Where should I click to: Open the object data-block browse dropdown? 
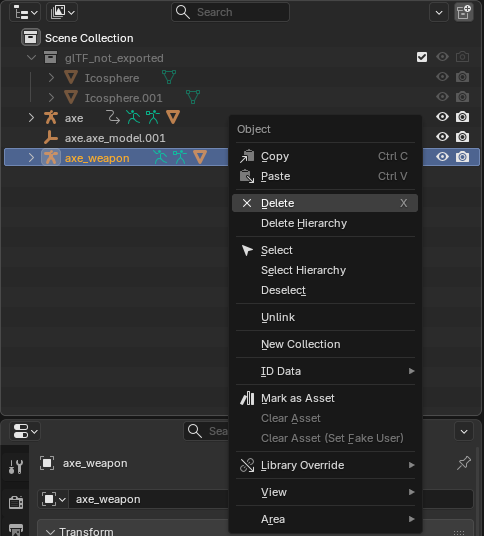pyautogui.click(x=54, y=499)
